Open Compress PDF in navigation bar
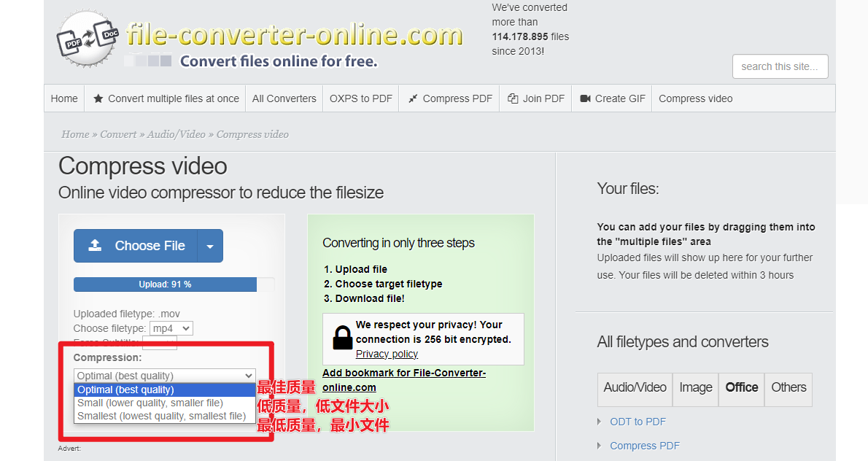The image size is (868, 461). (449, 98)
